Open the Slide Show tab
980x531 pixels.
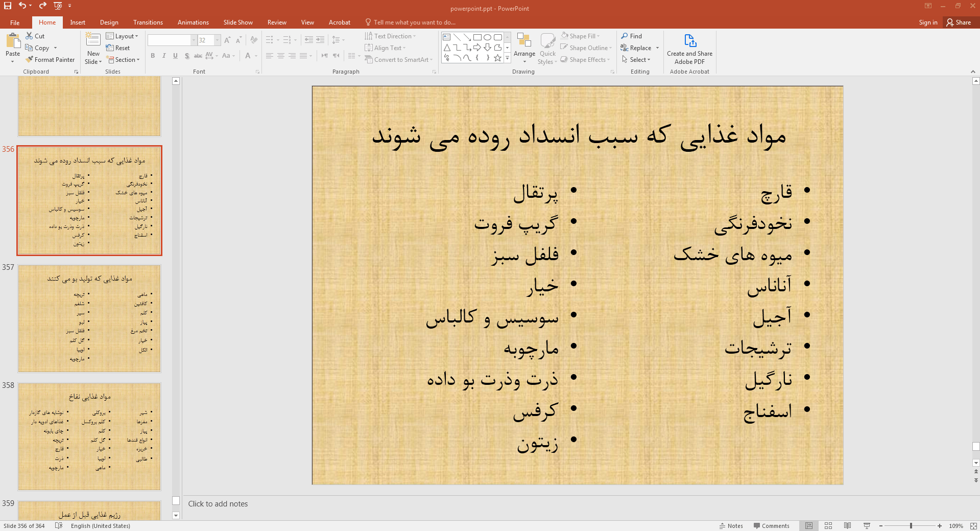click(x=238, y=22)
